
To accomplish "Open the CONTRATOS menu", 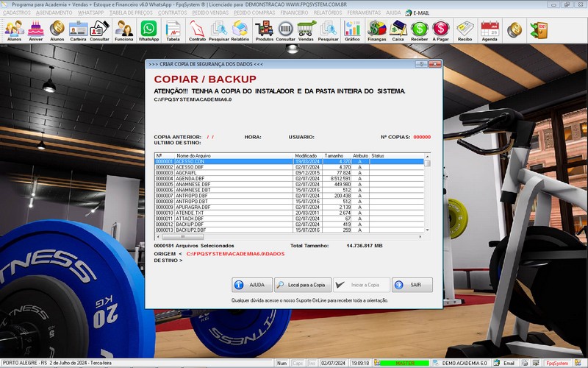I will coord(172,13).
